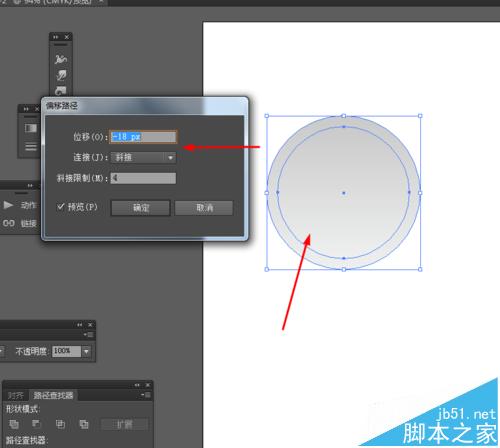
Task: Click the Offset (位移) input field
Action: (x=143, y=137)
